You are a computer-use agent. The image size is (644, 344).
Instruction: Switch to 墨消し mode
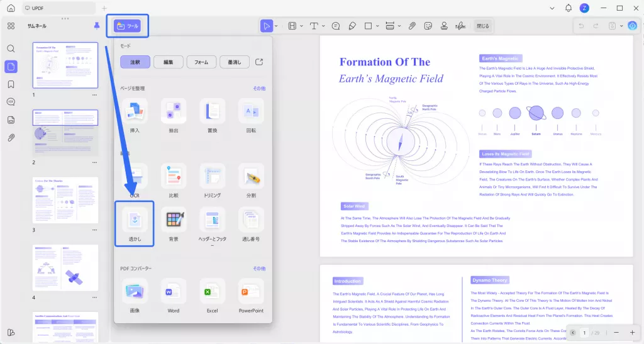click(x=235, y=62)
